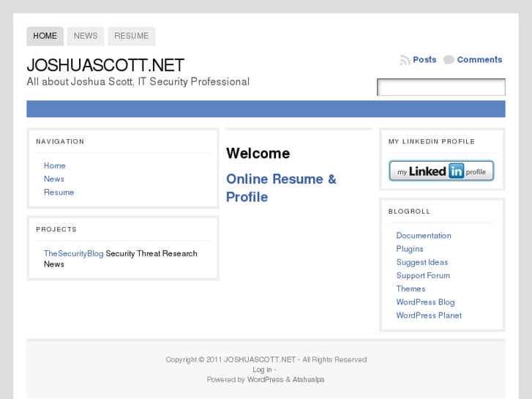Image resolution: width=532 pixels, height=399 pixels.
Task: Click the Welcome heading text
Action: 258,154
